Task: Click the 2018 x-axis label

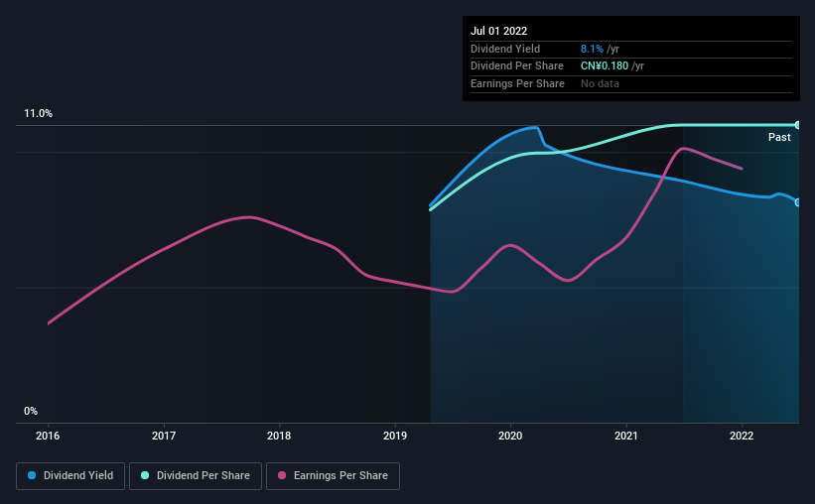Action: point(279,436)
